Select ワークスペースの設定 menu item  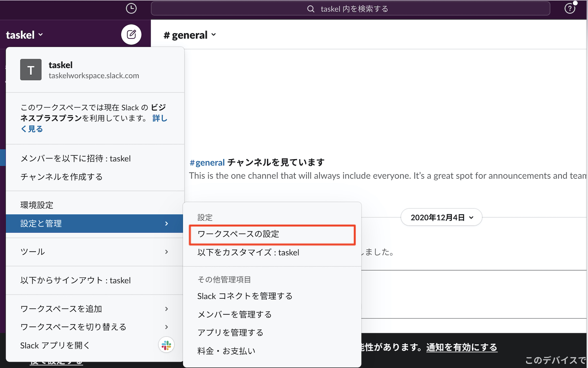click(272, 234)
